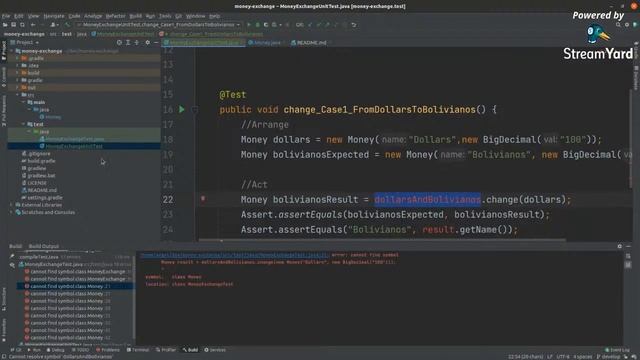The image size is (640, 360).
Task: Expand the out folder
Action: [18, 88]
